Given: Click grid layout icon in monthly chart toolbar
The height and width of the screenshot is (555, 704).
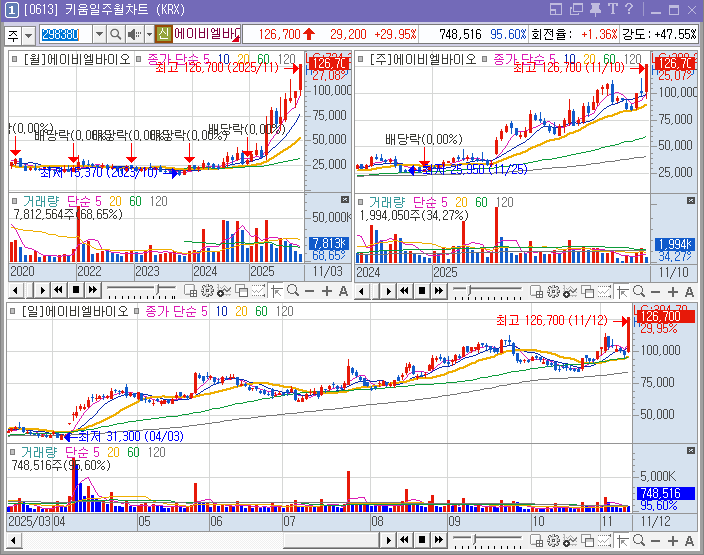Looking at the screenshot, I should tap(190, 291).
